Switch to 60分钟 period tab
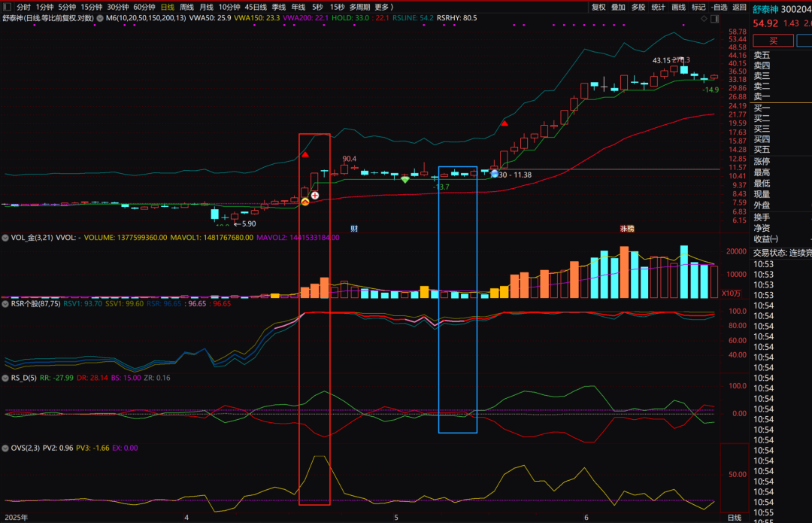The height and width of the screenshot is (523, 812). [x=144, y=8]
